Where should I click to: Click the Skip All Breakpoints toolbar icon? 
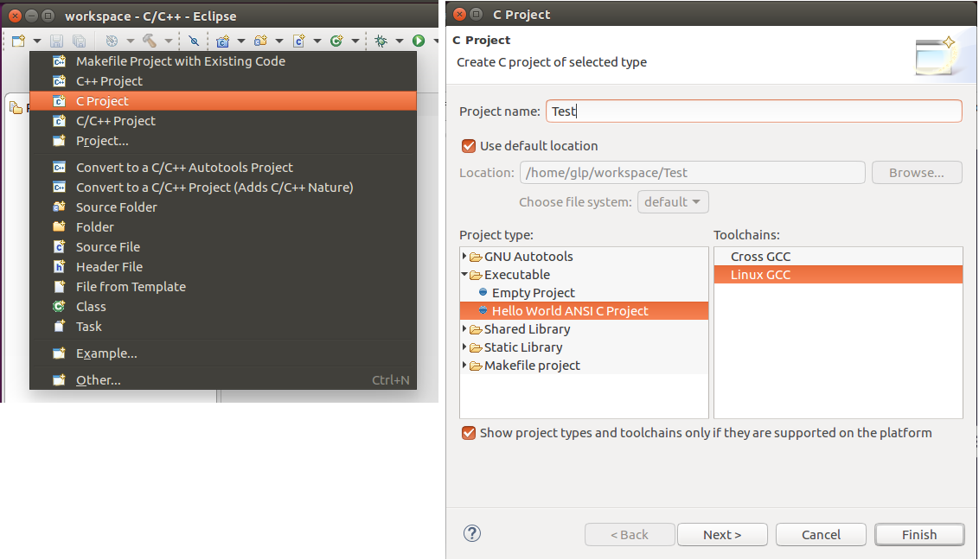click(x=195, y=41)
